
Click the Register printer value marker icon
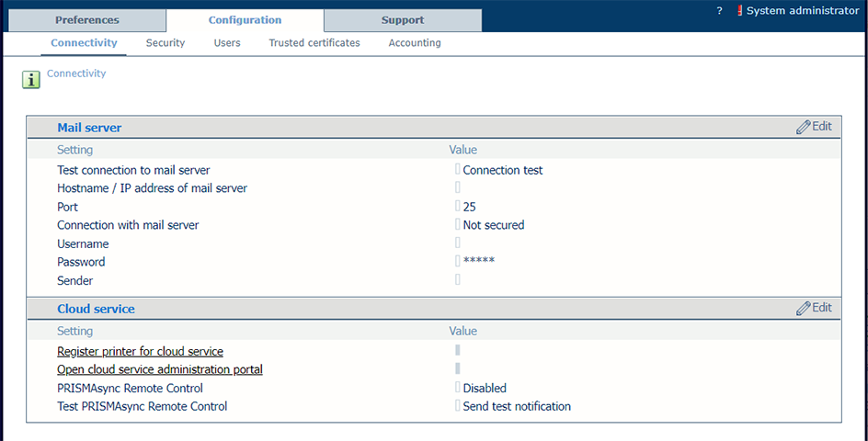point(458,350)
